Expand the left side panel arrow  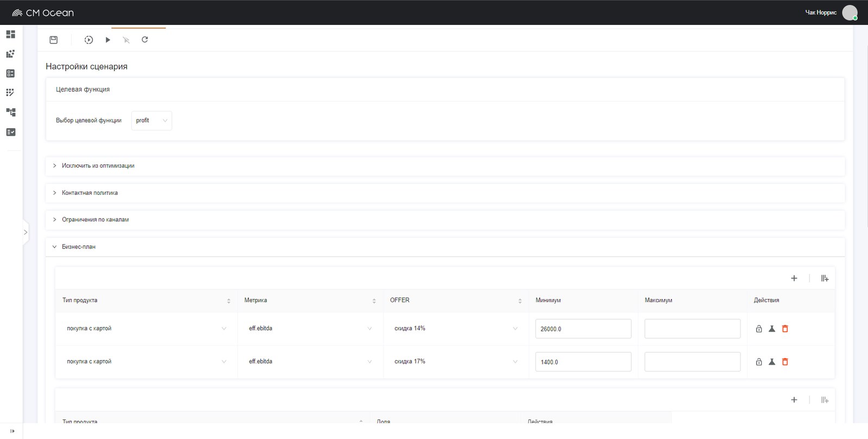25,232
